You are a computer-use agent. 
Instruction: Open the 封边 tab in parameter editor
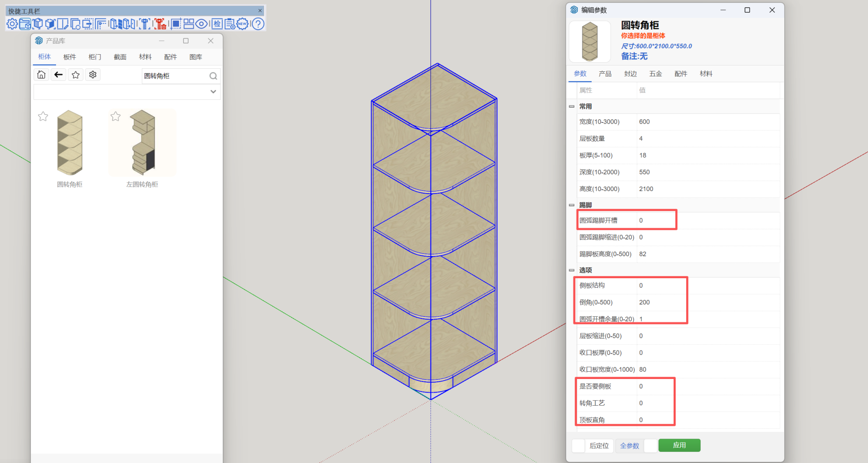[630, 74]
